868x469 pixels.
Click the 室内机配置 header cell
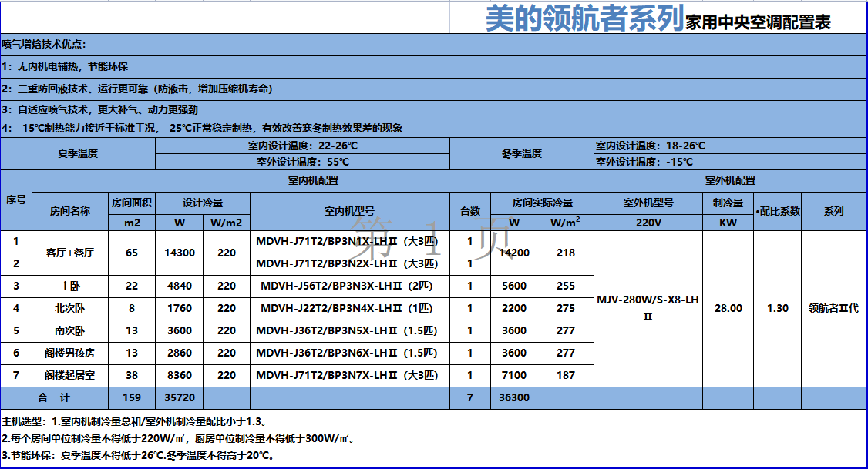pyautogui.click(x=313, y=181)
